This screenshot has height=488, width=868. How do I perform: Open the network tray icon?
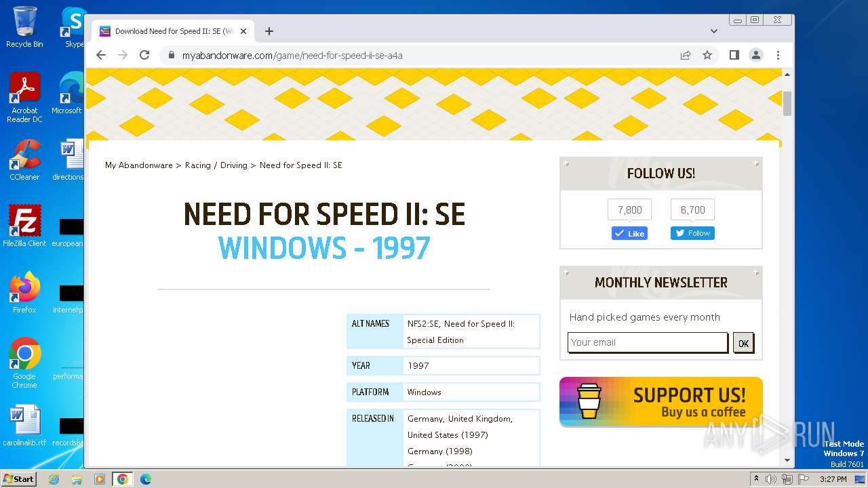pyautogui.click(x=787, y=479)
